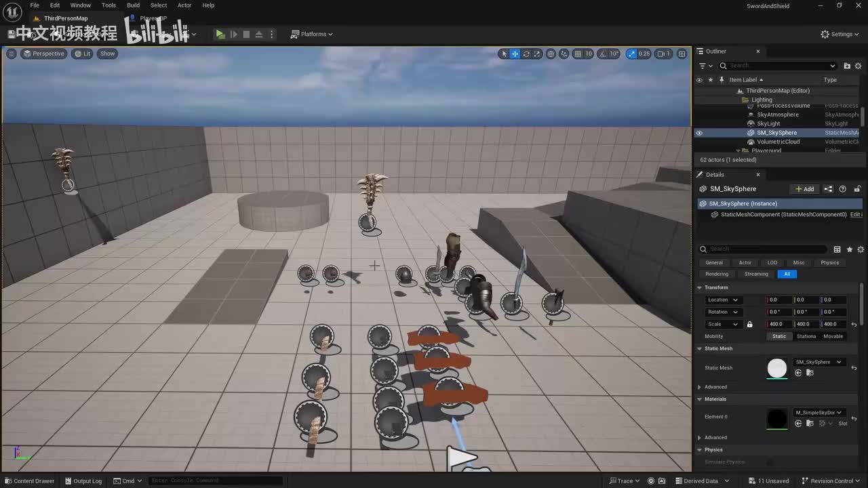868x488 pixels.
Task: Toggle grid snapping in the viewport
Action: pyautogui.click(x=578, y=54)
